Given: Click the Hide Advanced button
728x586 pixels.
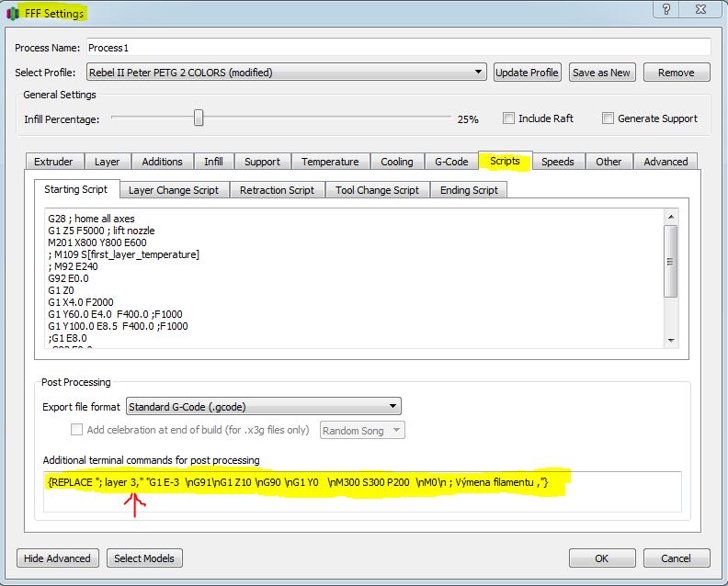Looking at the screenshot, I should (x=57, y=558).
